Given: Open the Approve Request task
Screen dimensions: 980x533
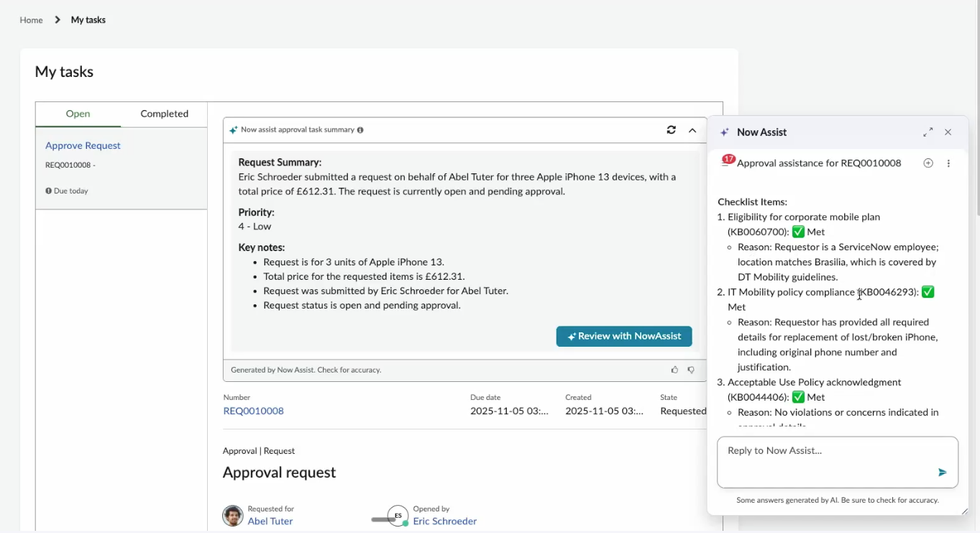Looking at the screenshot, I should click(83, 145).
